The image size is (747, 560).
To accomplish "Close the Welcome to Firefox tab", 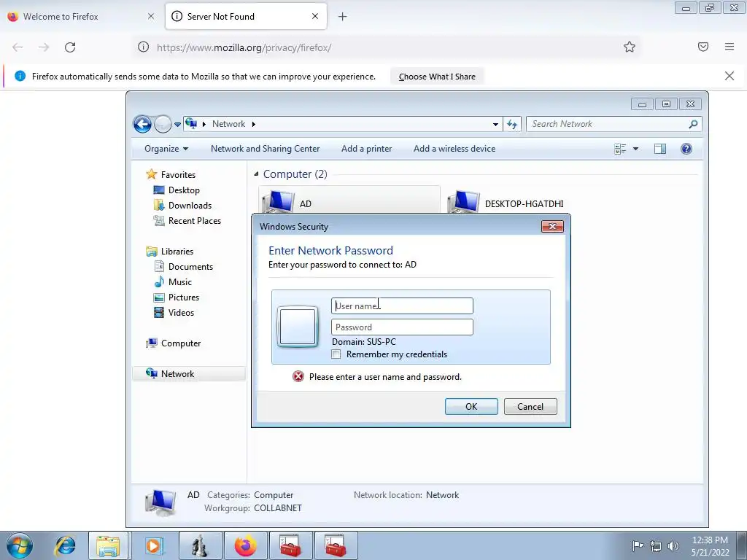I will coord(151,16).
